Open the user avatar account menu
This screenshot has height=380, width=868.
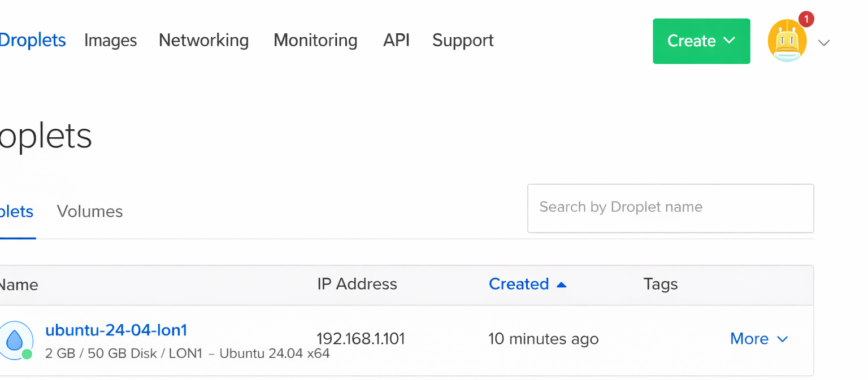coord(787,41)
